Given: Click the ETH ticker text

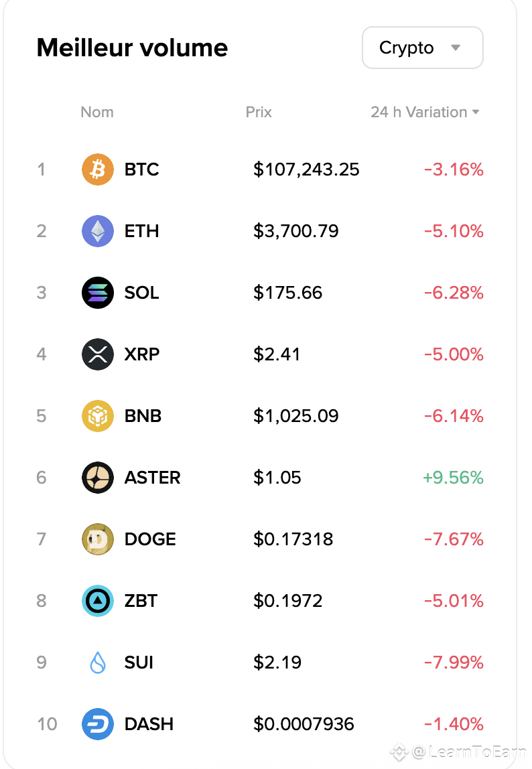Looking at the screenshot, I should point(141,231).
